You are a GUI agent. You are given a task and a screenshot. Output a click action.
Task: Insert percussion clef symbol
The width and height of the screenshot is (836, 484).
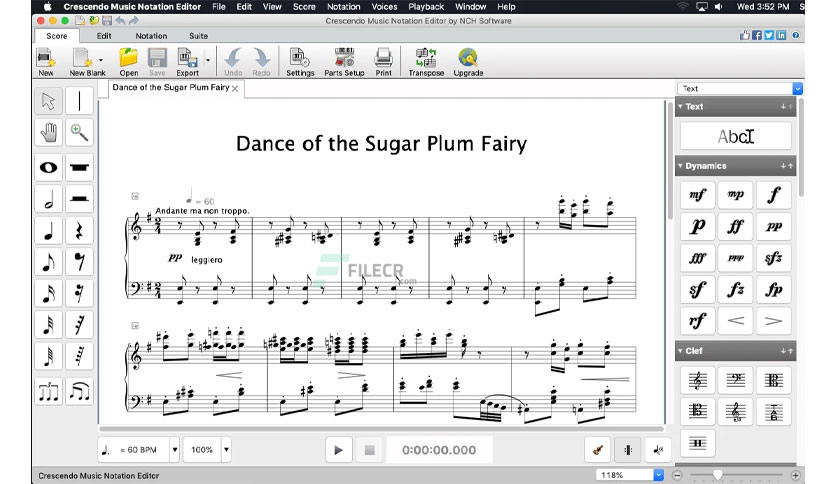coord(697,443)
